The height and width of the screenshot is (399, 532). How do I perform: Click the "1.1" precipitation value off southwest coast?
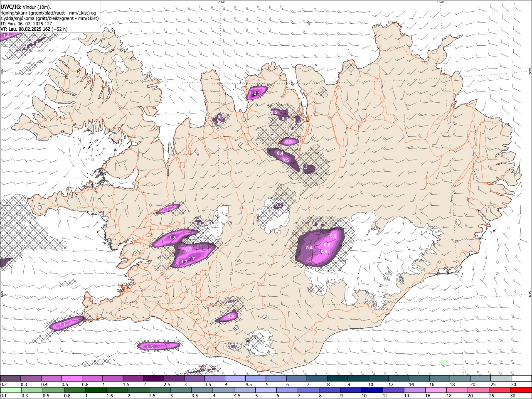point(63,325)
